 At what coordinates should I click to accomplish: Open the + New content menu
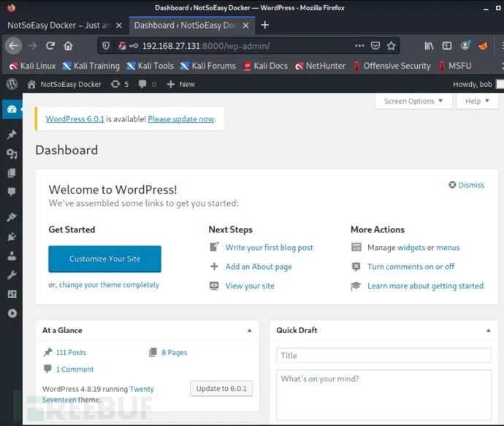180,84
